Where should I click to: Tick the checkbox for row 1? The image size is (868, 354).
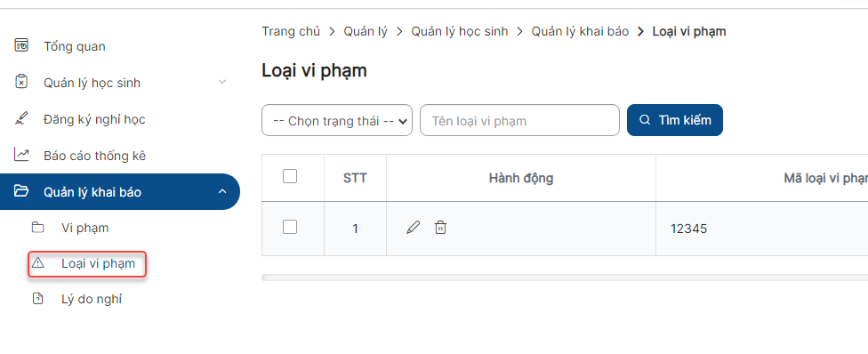[x=290, y=227]
